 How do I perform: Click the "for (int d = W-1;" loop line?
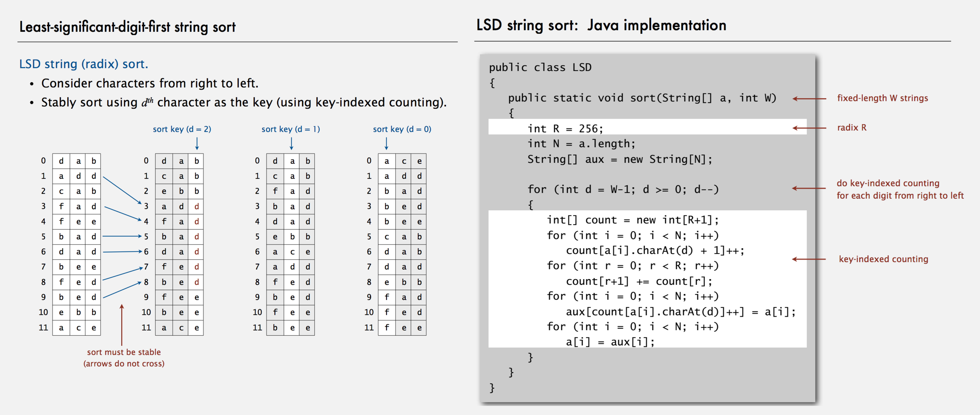click(623, 189)
